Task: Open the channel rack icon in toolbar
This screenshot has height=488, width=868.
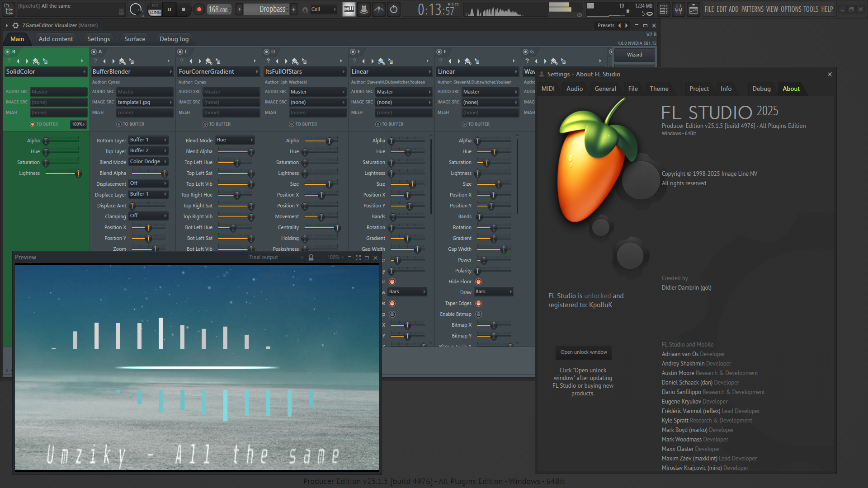Action: click(693, 9)
